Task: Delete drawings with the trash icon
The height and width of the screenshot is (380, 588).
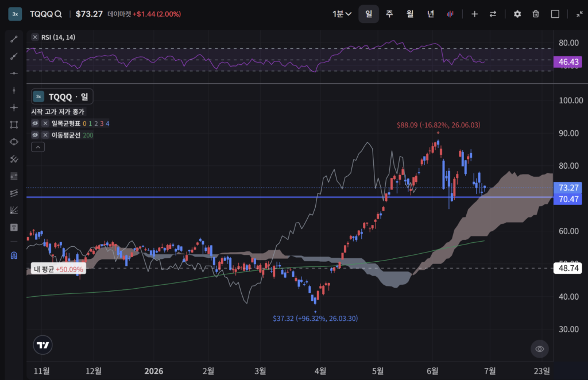Action: [536, 14]
